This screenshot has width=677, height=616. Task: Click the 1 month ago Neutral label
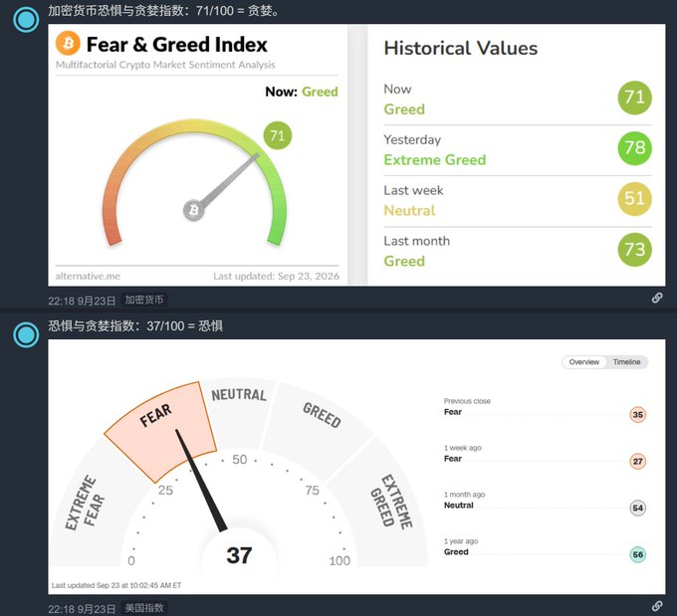coord(459,506)
